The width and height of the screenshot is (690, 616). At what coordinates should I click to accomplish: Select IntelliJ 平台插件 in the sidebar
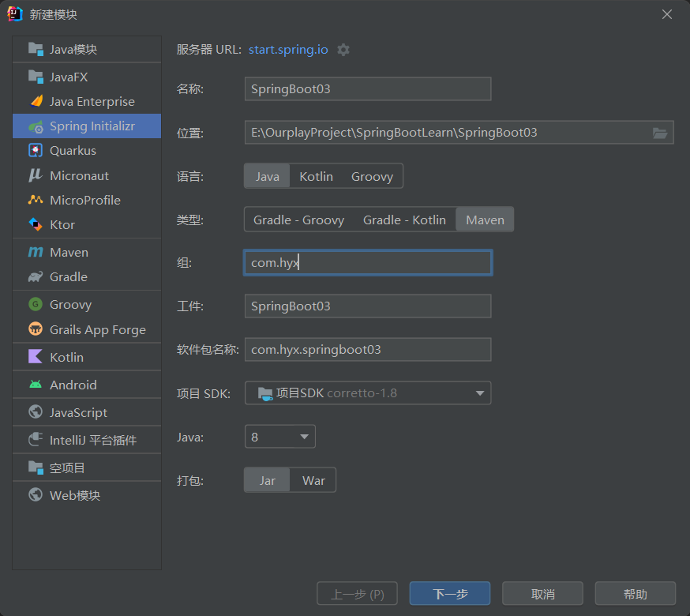87,439
